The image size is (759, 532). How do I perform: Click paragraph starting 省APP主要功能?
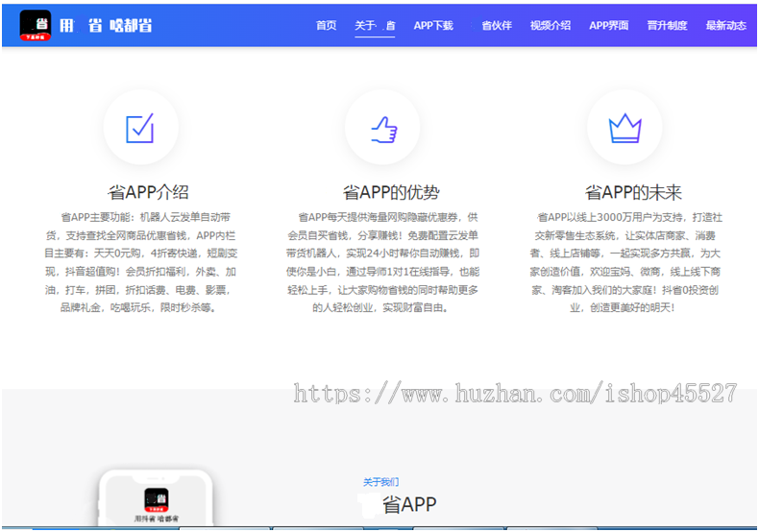(x=141, y=262)
